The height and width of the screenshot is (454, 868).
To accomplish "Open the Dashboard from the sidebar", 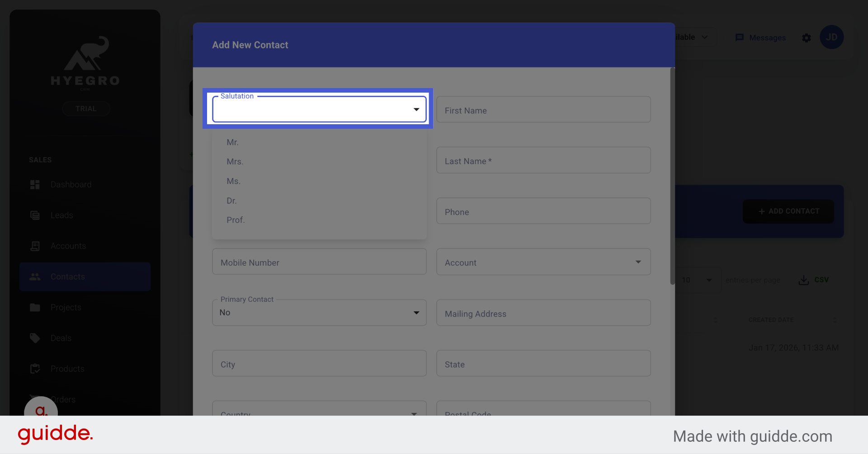I will (x=35, y=184).
